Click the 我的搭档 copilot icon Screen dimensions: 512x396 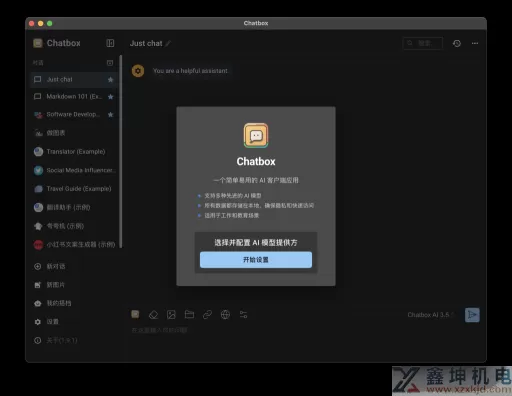(38, 303)
